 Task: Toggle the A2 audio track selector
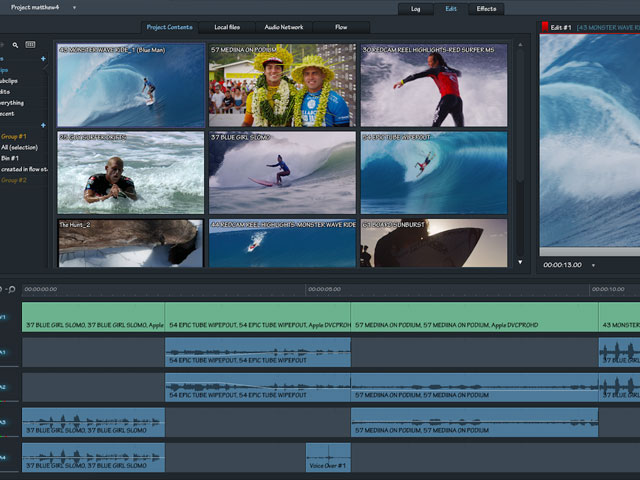coord(3,387)
